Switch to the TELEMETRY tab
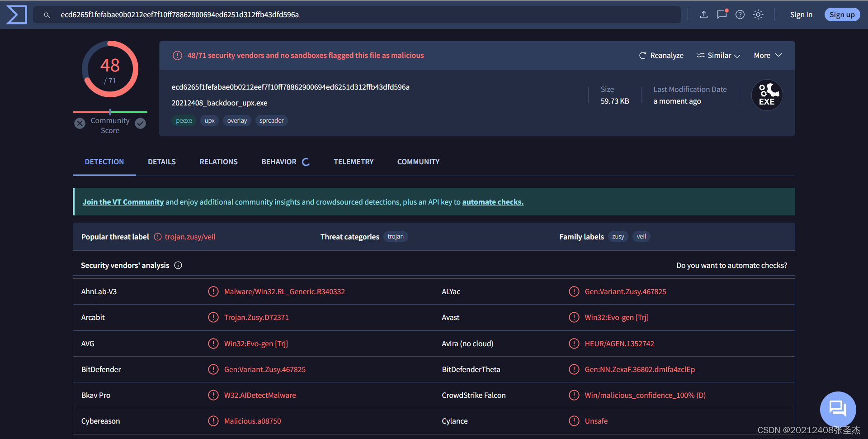 [x=354, y=162]
